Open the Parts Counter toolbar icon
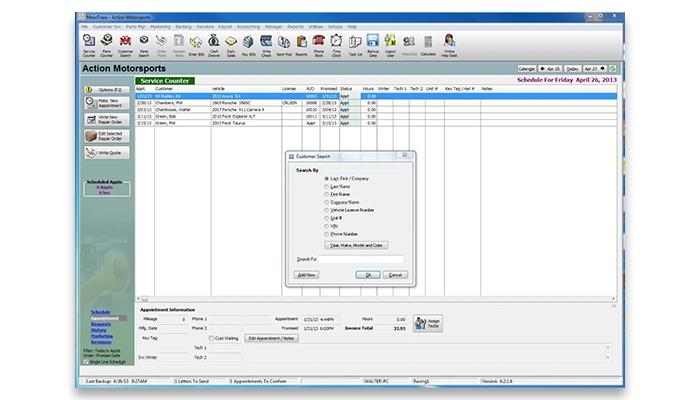 pos(106,45)
